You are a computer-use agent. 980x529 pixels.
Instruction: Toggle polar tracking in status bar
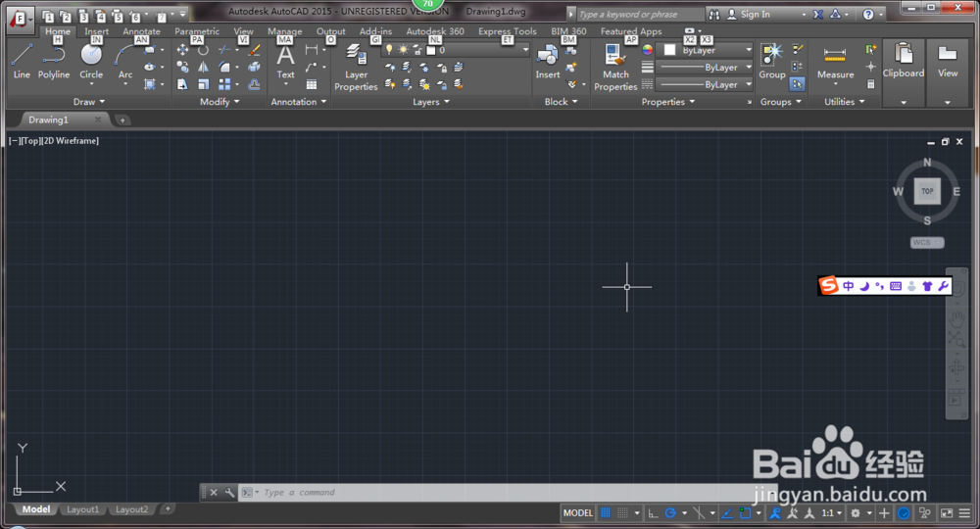[670, 512]
